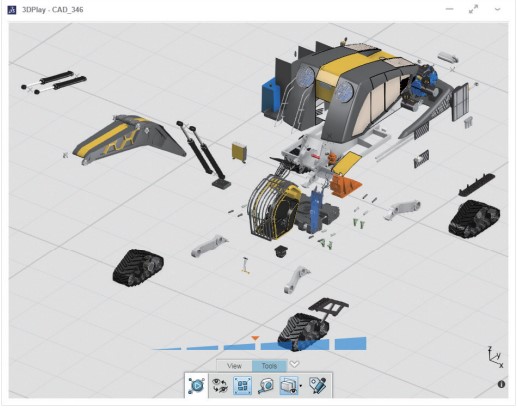Switch to the Tools tab
This screenshot has height=409, width=518.
pyautogui.click(x=269, y=366)
